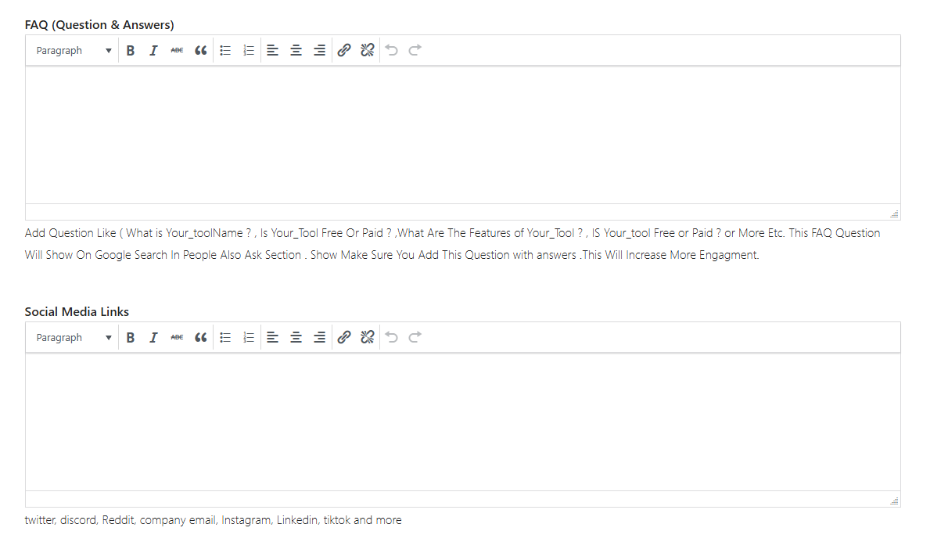Toggle Italic in Social Media Links editor
948x560 pixels.
coord(153,337)
